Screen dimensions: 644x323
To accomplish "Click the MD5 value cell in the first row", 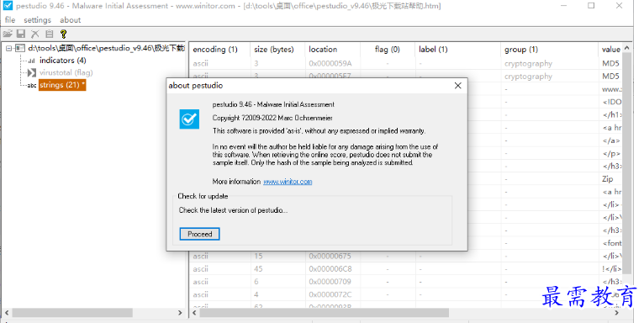I will click(610, 63).
